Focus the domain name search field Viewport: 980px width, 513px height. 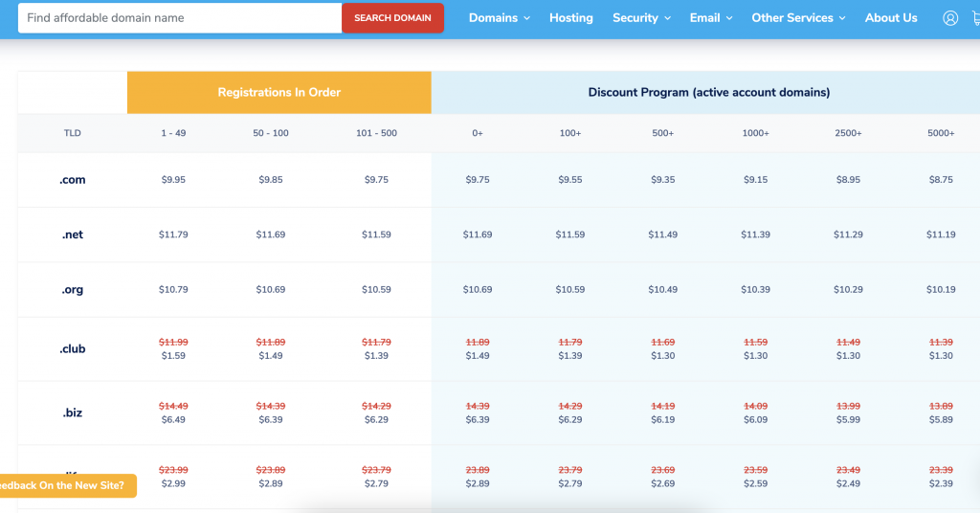pos(180,18)
